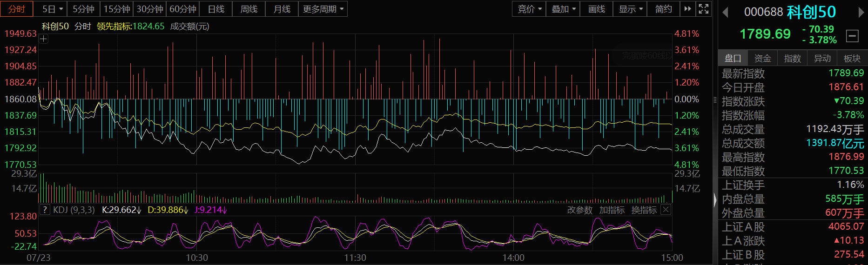Toggle the 画线 drawing mode

coord(596,9)
